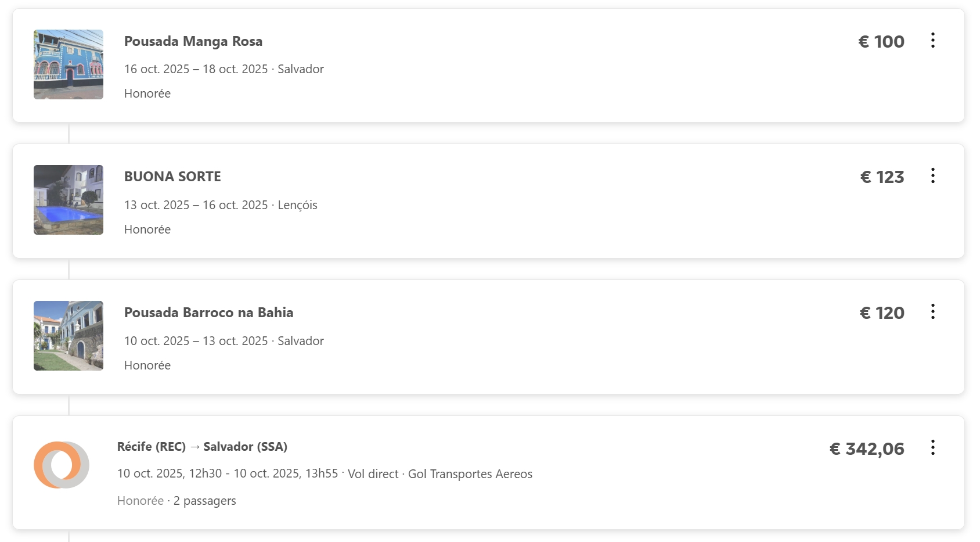
Task: Click the € 342,06 flight price
Action: (x=867, y=449)
